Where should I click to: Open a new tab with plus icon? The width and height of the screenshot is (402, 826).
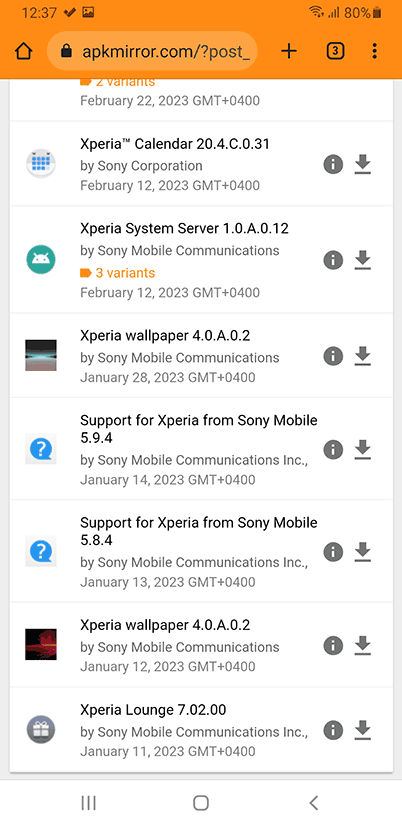(289, 51)
